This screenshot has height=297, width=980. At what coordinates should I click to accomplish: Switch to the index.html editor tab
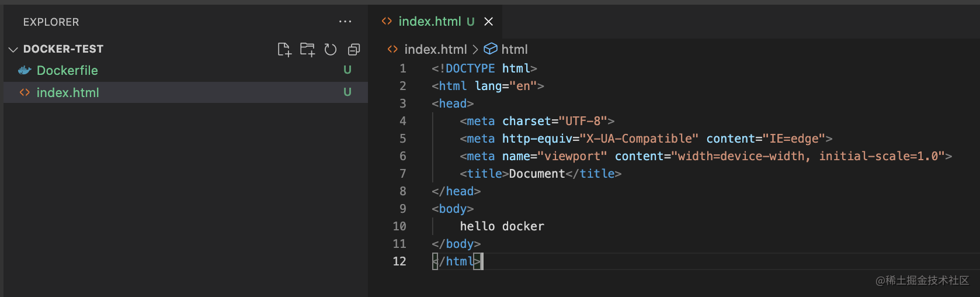point(430,22)
